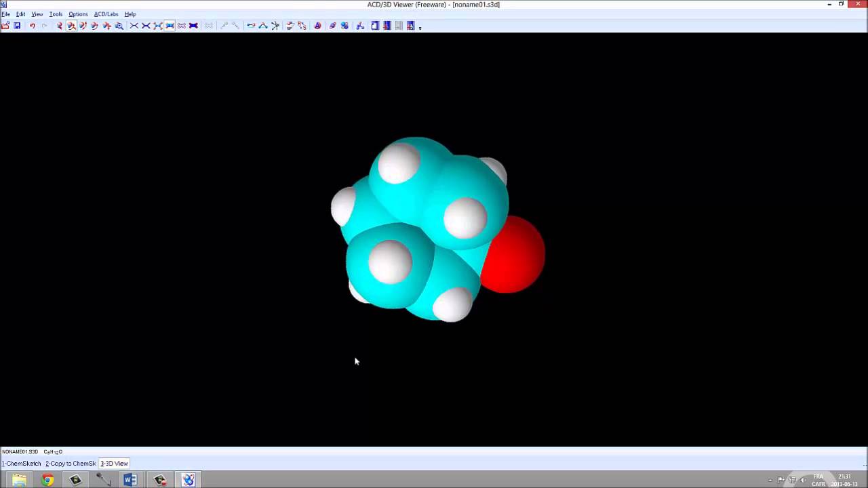This screenshot has width=868, height=488.
Task: Select the 3-3D View tab
Action: pos(114,464)
